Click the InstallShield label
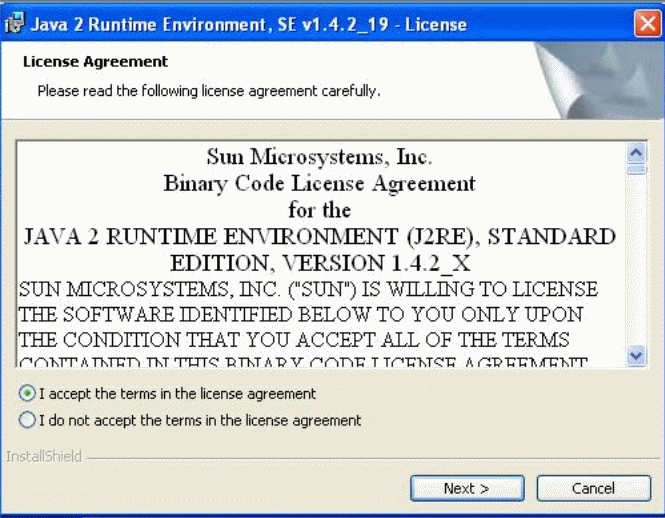The width and height of the screenshot is (665, 518). point(44,456)
